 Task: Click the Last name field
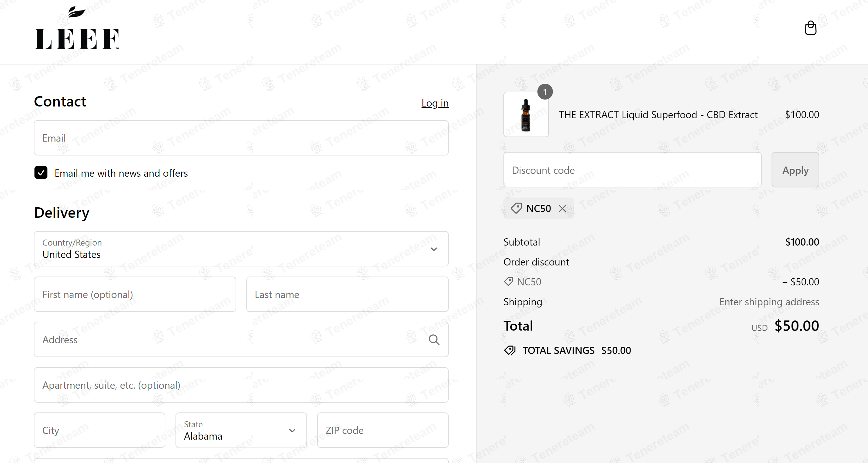pyautogui.click(x=348, y=295)
